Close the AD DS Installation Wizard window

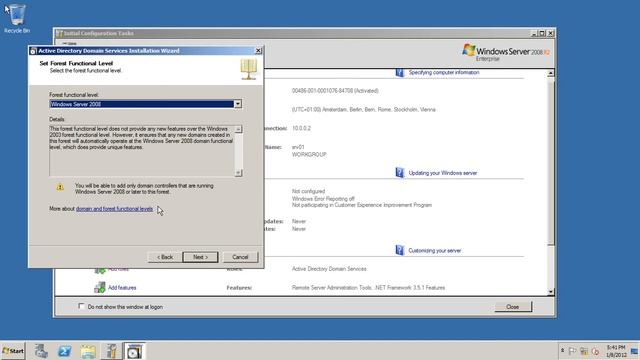(x=258, y=51)
